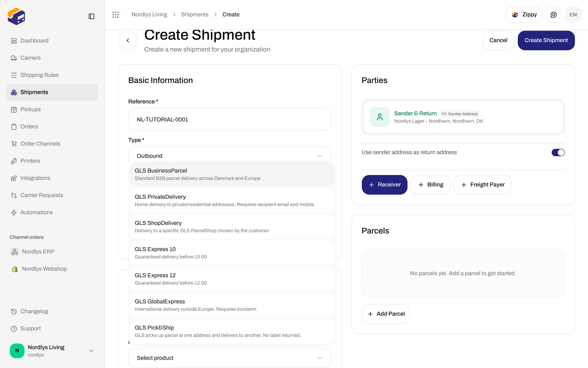
Task: Collapse the sidebar panel icon
Action: click(x=91, y=16)
